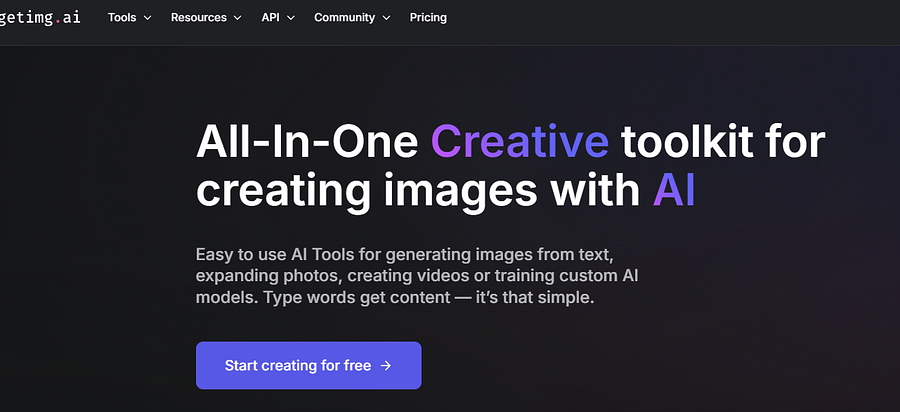Expand the Community chevron arrow
The width and height of the screenshot is (900, 412).
(386, 18)
